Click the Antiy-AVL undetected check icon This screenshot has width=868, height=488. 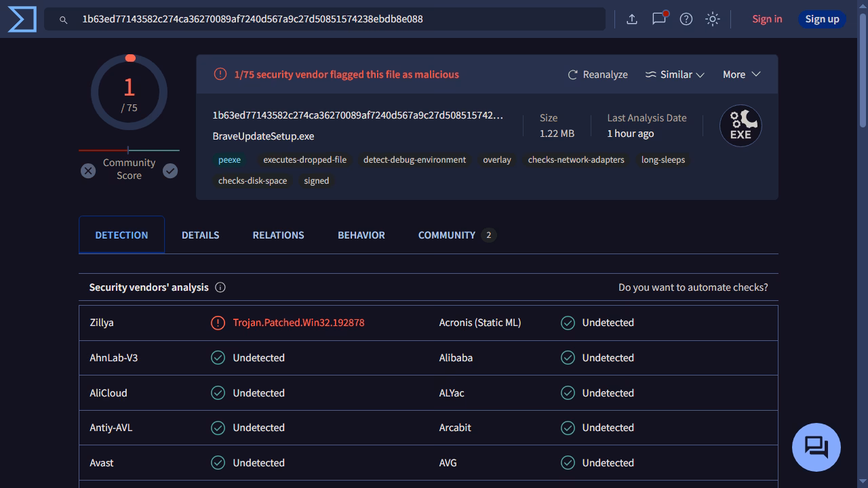(218, 428)
